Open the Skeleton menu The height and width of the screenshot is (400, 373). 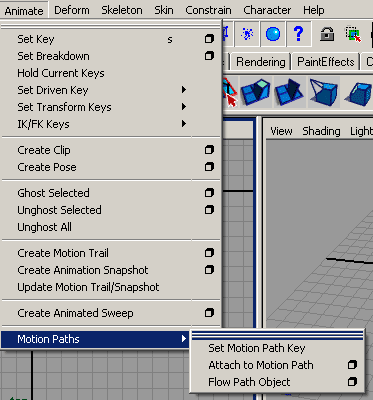(122, 10)
